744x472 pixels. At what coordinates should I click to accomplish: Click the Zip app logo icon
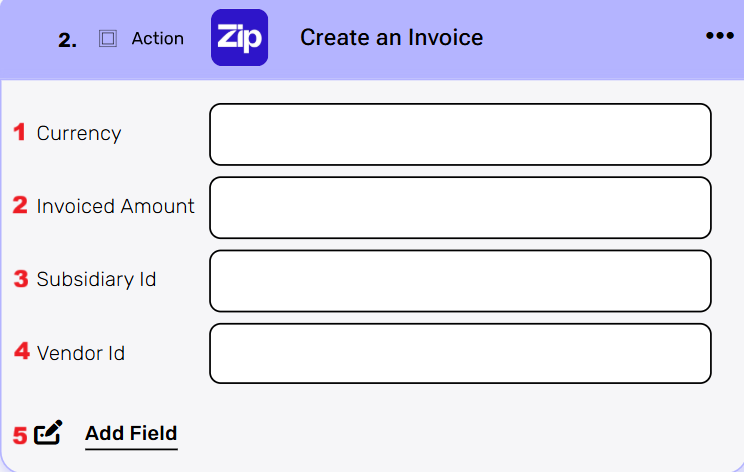tap(239, 38)
